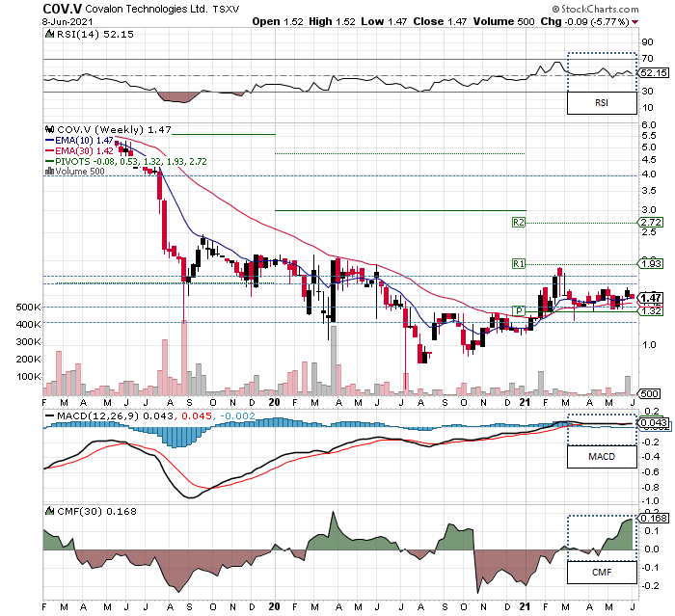Click the TSXV exchange label
The image size is (675, 616).
coord(226,9)
